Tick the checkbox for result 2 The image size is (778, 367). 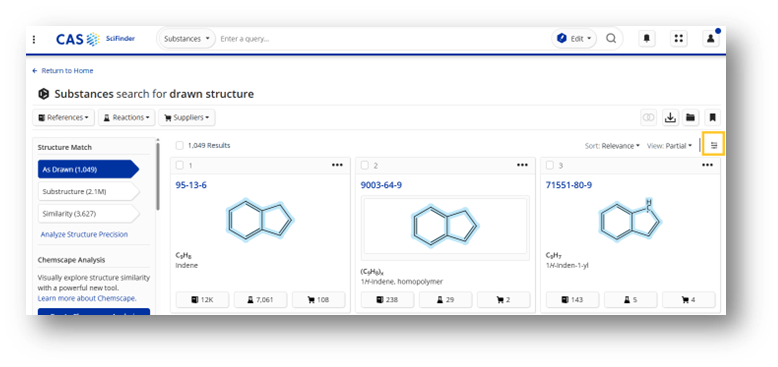[x=365, y=165]
